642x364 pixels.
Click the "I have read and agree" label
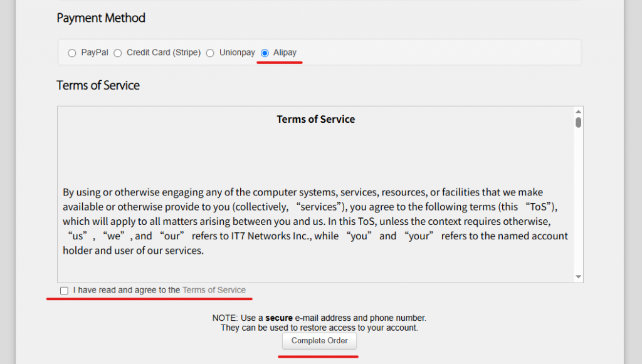click(x=126, y=290)
